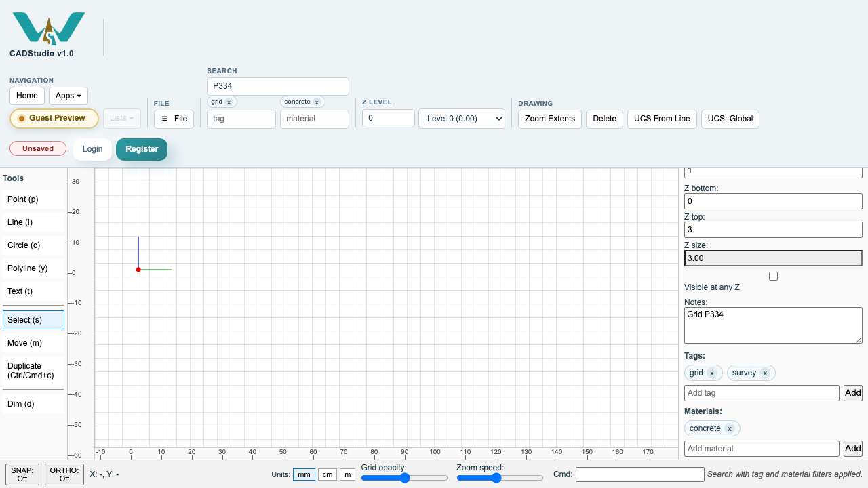Remove the concrete search material filter
868x488 pixels.
coord(317,102)
